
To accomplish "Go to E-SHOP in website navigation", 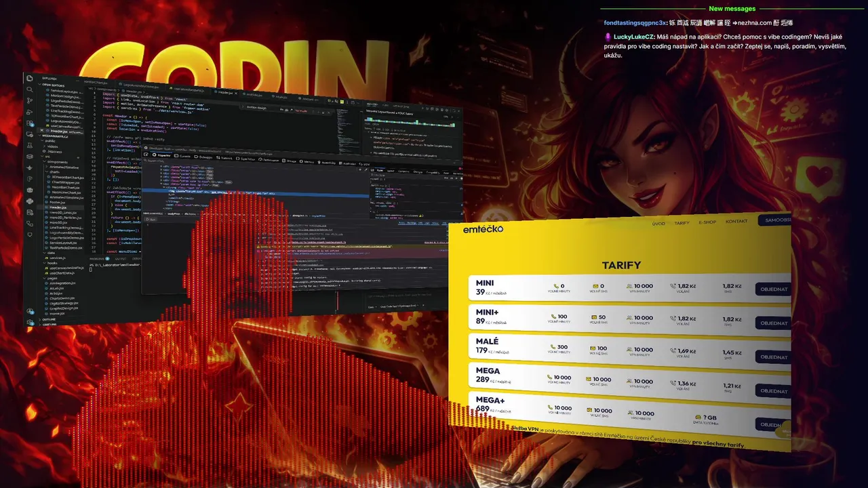I will (707, 222).
